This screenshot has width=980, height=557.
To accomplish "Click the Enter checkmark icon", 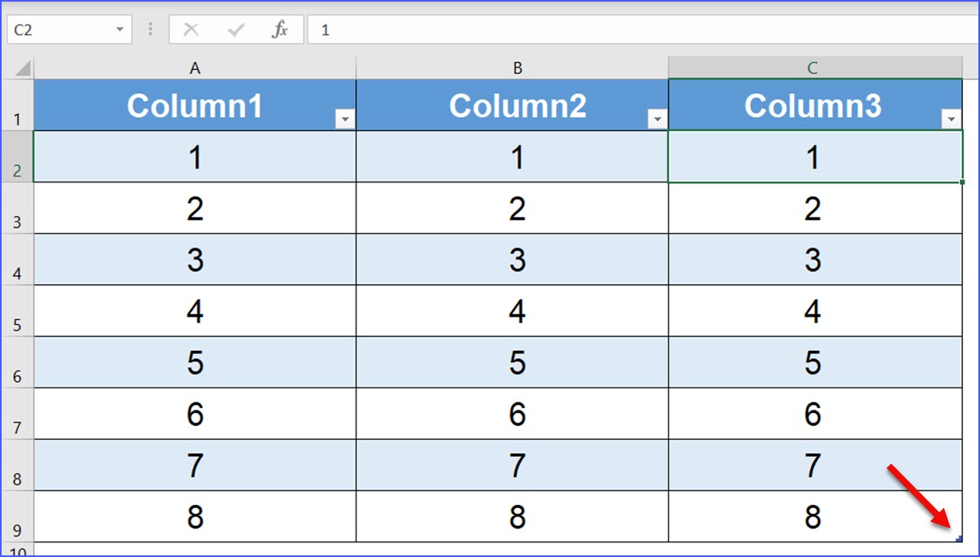I will 236,29.
